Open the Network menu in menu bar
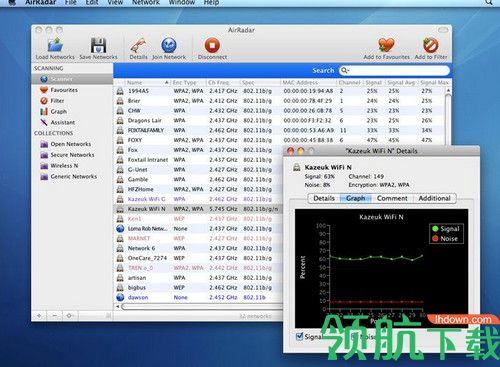The image size is (500, 367). coord(146,3)
